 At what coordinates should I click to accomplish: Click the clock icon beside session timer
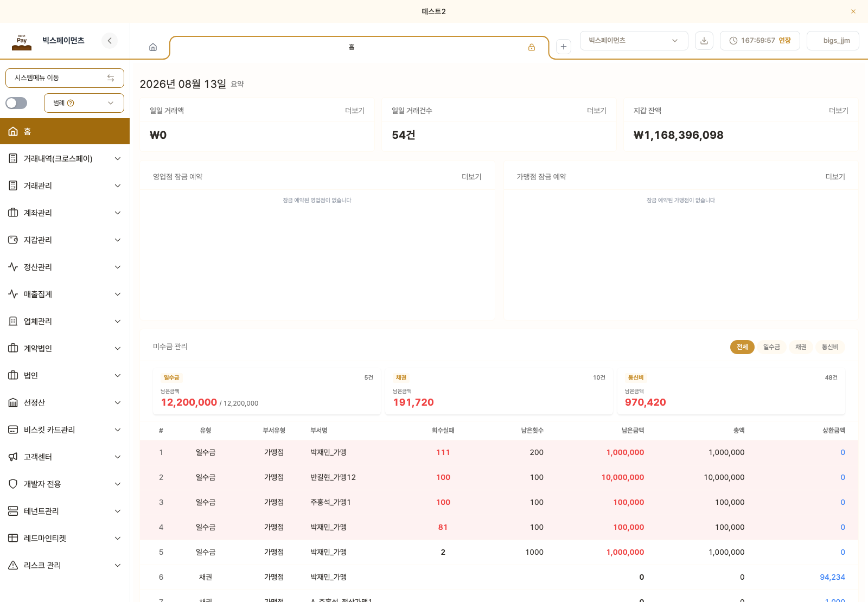coord(733,41)
